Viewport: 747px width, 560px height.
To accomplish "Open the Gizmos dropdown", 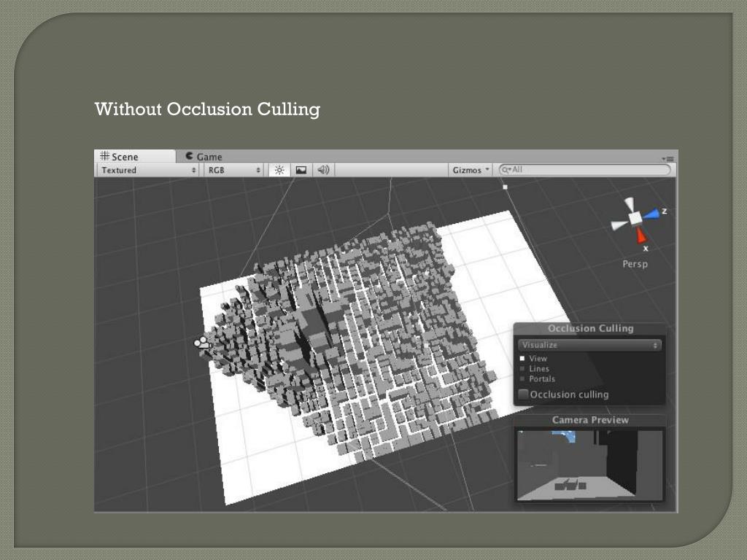I will pyautogui.click(x=471, y=170).
